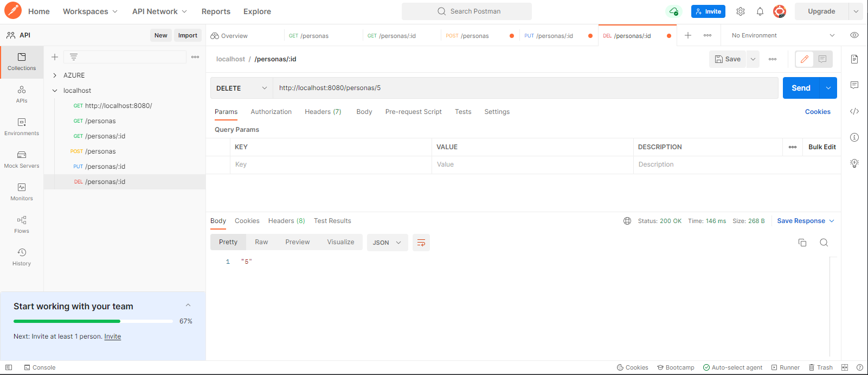Open the API Network dropdown
The height and width of the screenshot is (375, 868).
[159, 11]
